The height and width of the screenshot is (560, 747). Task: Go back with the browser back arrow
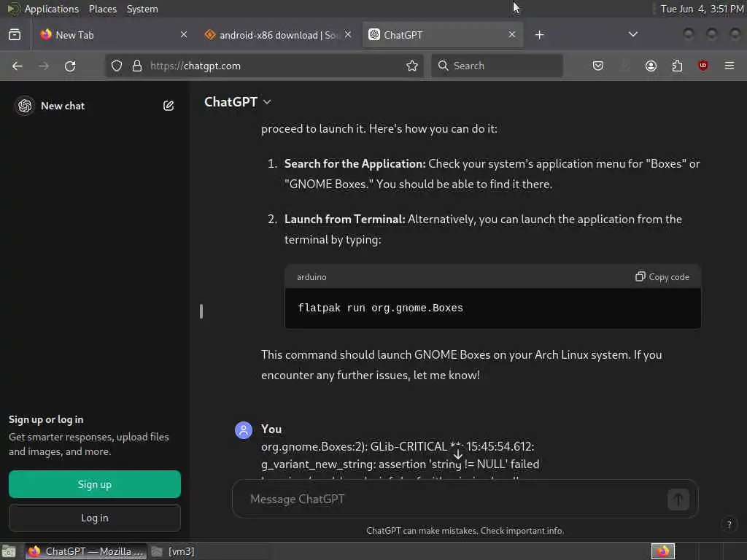[x=18, y=66]
